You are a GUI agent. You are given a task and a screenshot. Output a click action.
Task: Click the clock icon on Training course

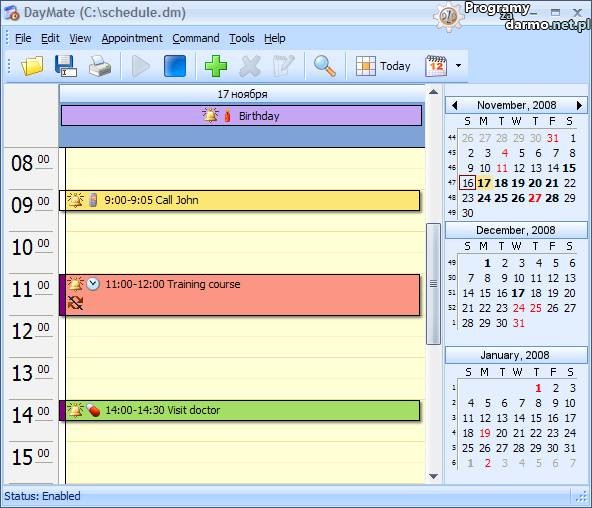(93, 284)
